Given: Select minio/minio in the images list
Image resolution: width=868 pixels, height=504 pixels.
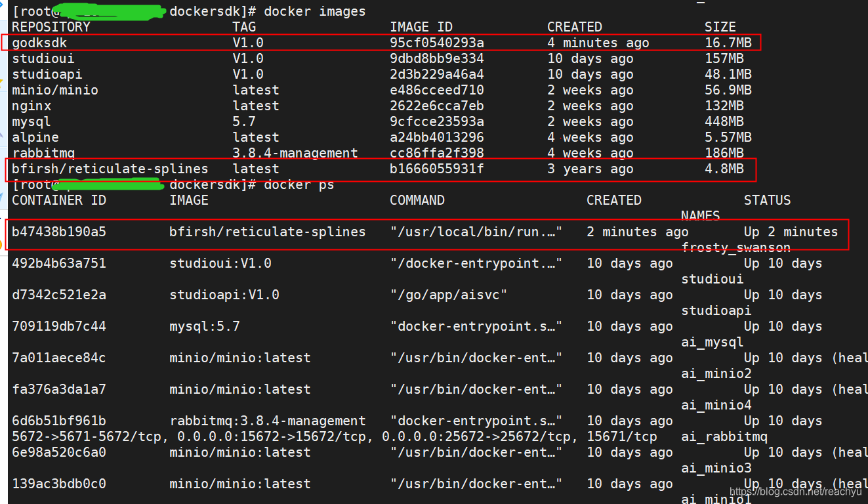Looking at the screenshot, I should click(x=55, y=90).
